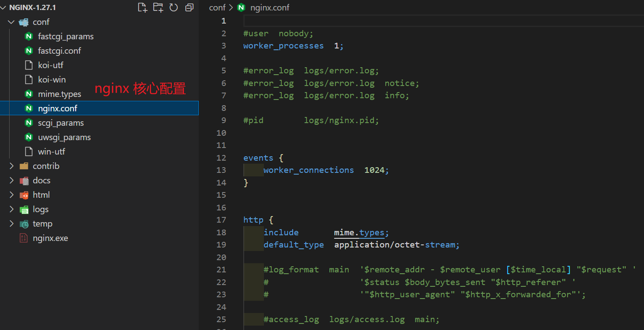Expand the logs folder
The height and width of the screenshot is (330, 644).
coord(11,210)
